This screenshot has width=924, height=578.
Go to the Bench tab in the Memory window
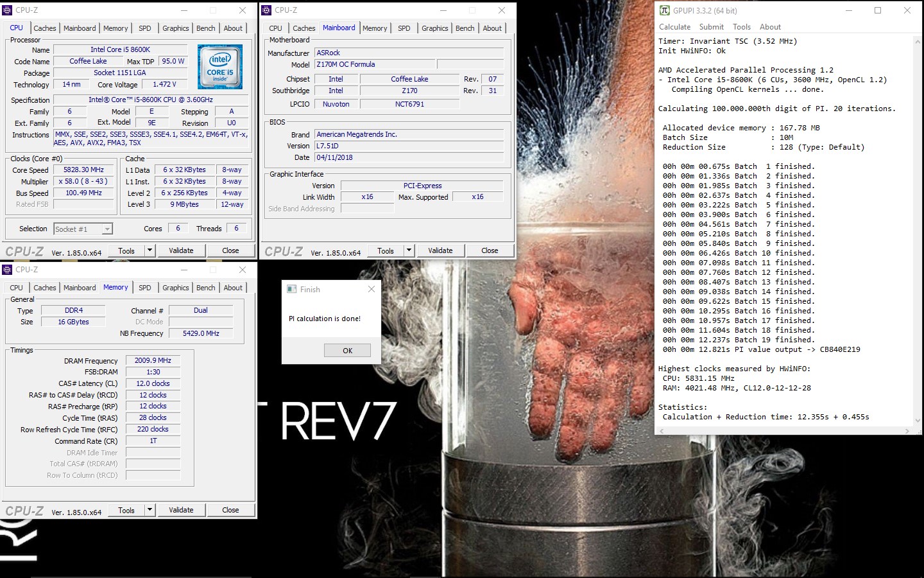[206, 288]
